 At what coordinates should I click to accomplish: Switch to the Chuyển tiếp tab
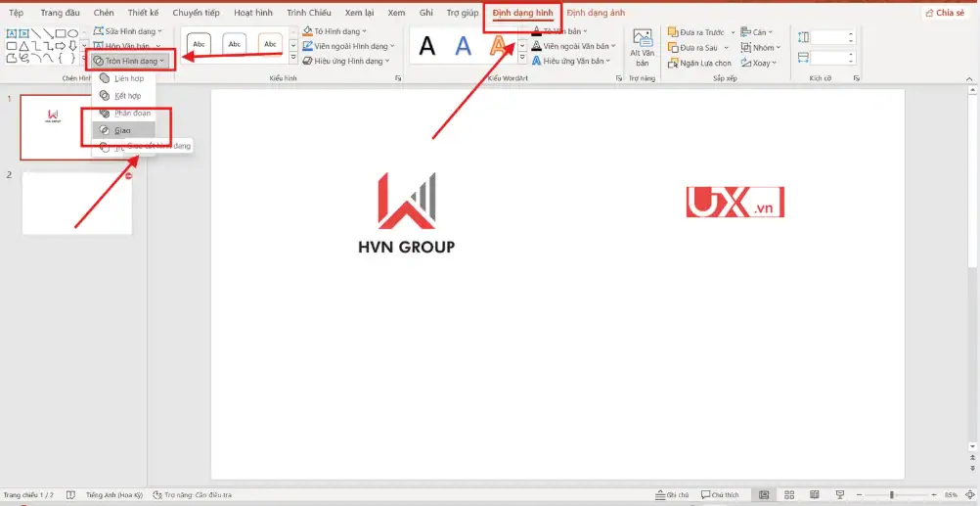(197, 13)
